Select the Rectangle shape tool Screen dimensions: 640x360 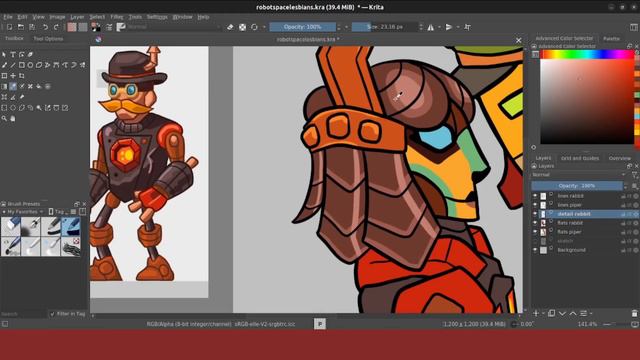[22, 65]
